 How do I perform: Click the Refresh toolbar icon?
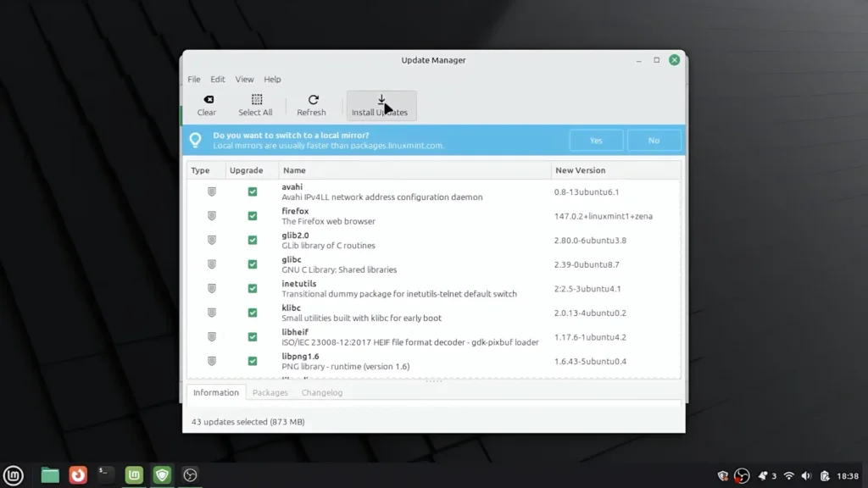click(314, 100)
